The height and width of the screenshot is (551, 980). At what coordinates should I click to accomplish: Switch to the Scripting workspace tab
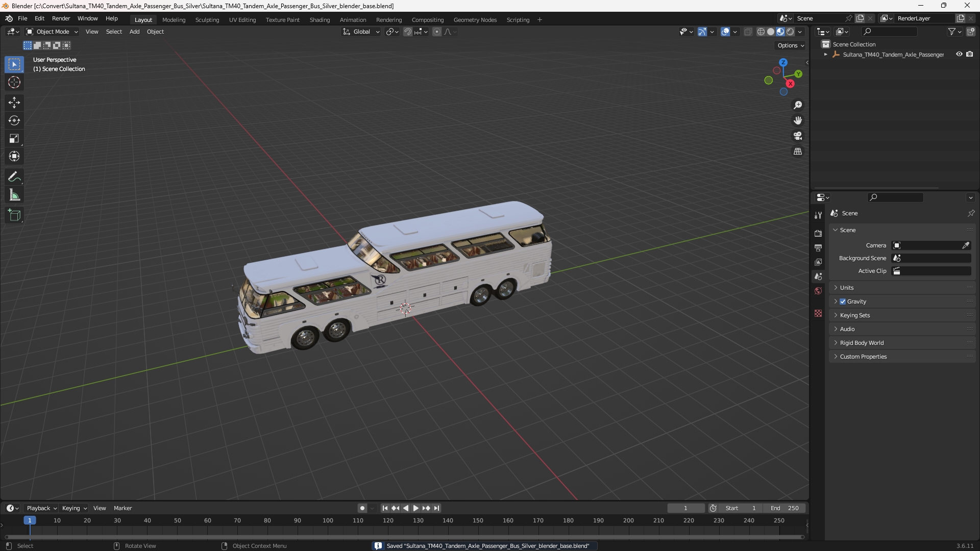click(518, 20)
